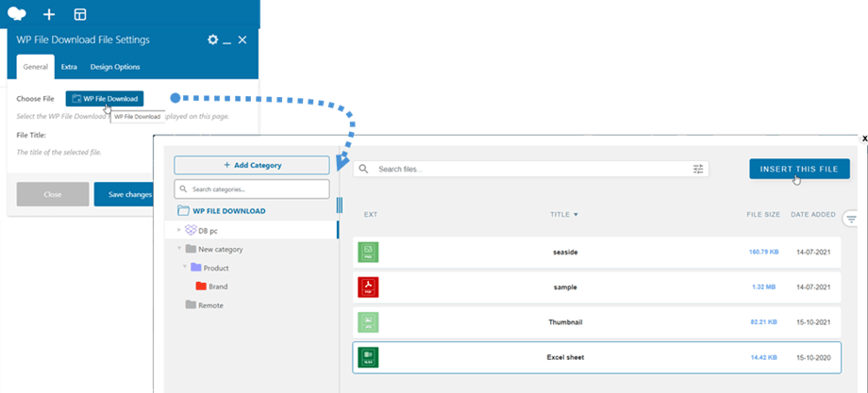The height and width of the screenshot is (393, 868).
Task: Open the Design Options tab
Action: (x=114, y=67)
